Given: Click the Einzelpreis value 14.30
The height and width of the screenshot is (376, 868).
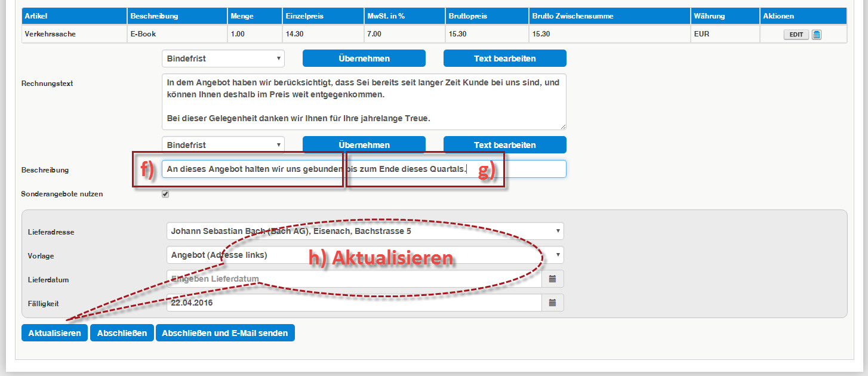Looking at the screenshot, I should 323,34.
